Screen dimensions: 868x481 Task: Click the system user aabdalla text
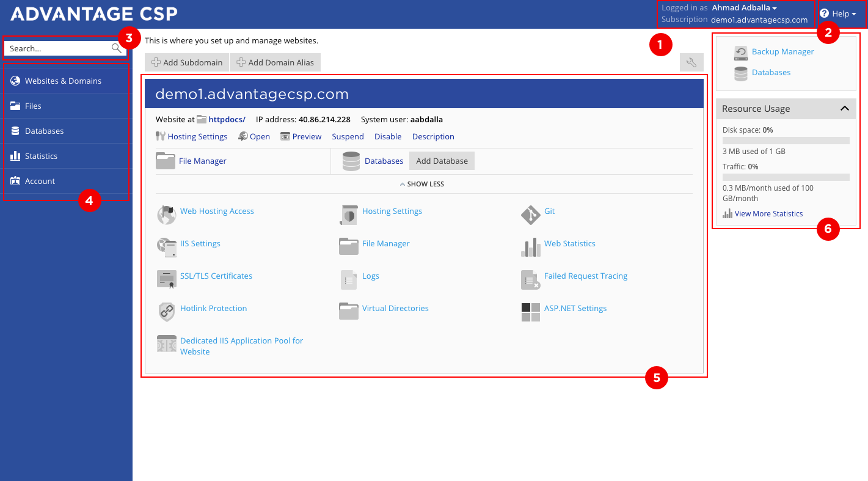tap(426, 119)
